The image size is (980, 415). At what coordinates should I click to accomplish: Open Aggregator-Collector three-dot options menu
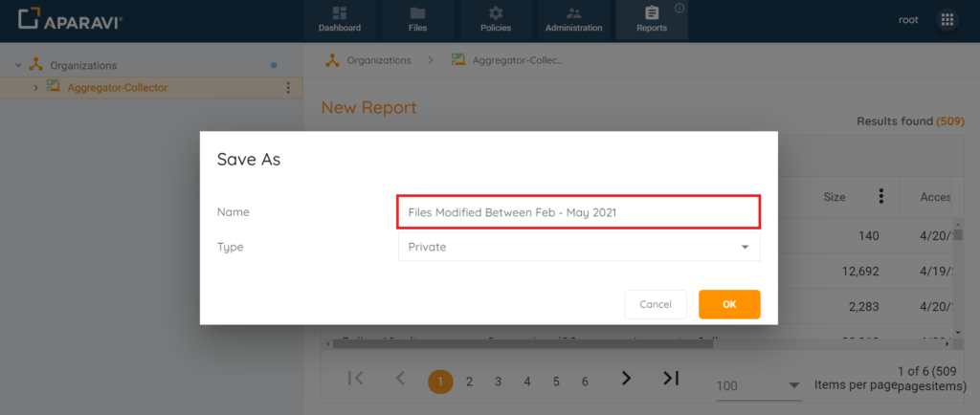click(288, 88)
